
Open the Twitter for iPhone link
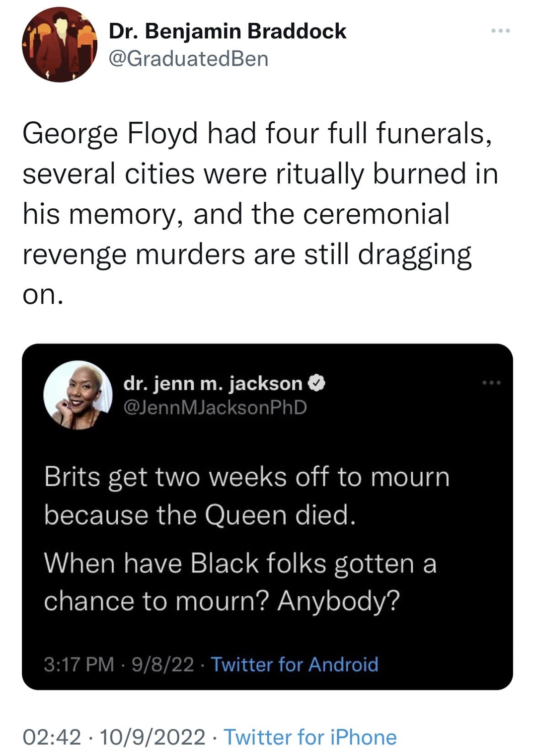(310, 737)
